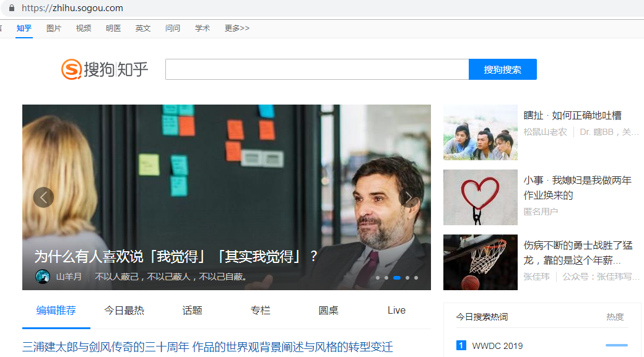This screenshot has width=644, height=357.
Task: Select the first carousel dot
Action: 378,278
